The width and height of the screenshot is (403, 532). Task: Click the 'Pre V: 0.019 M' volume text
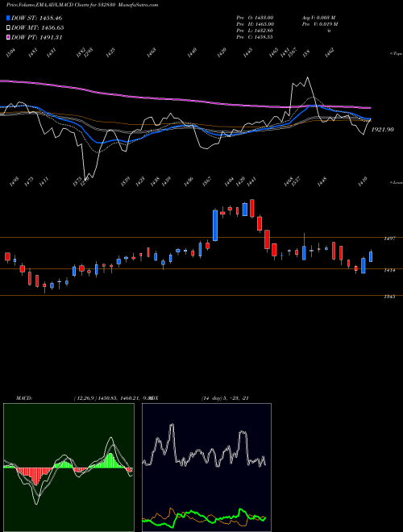click(x=321, y=24)
